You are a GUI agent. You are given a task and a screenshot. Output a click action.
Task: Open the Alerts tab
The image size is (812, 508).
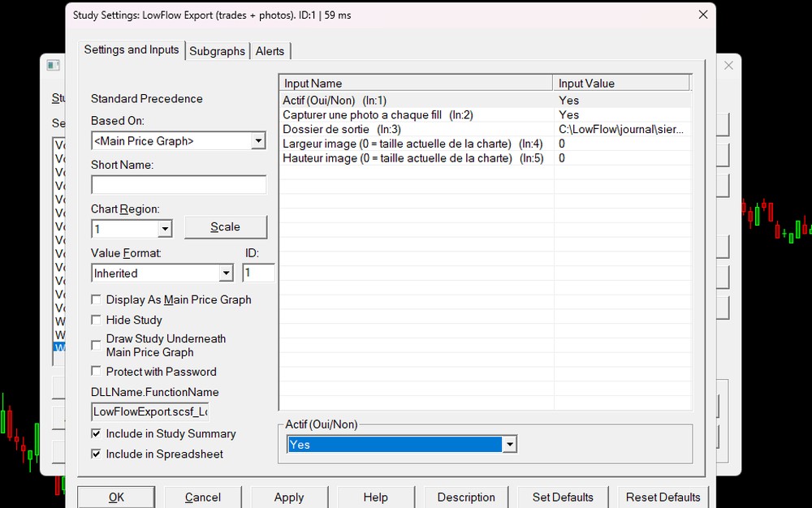[270, 51]
